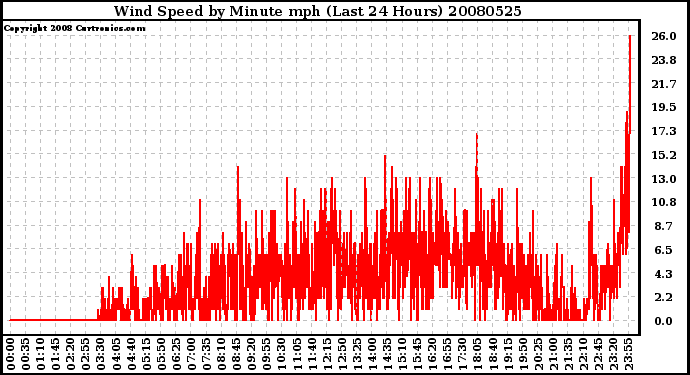Click the 16:20 time axis label
Viewport: 690px width, 375px height.
pos(433,354)
